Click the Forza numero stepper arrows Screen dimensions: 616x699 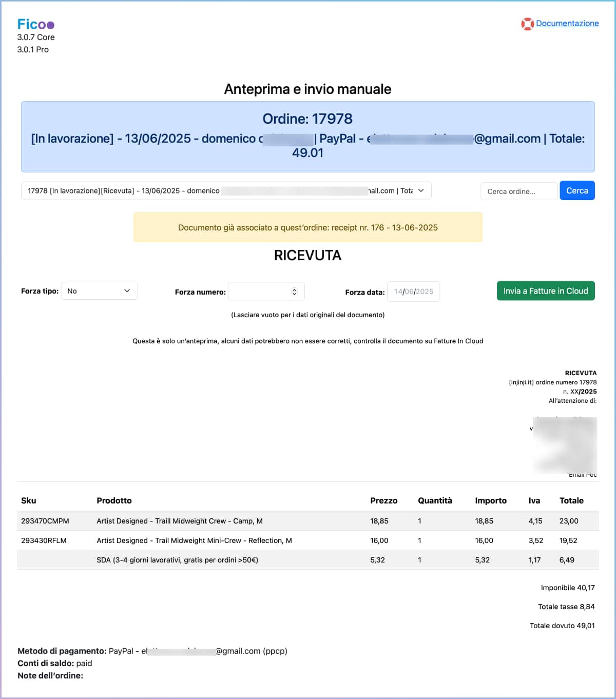point(294,292)
